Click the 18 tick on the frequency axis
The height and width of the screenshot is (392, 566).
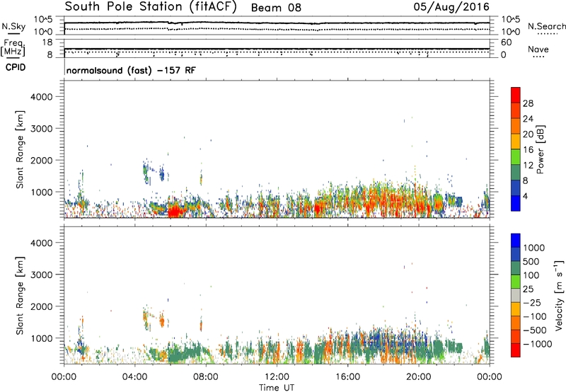point(47,42)
